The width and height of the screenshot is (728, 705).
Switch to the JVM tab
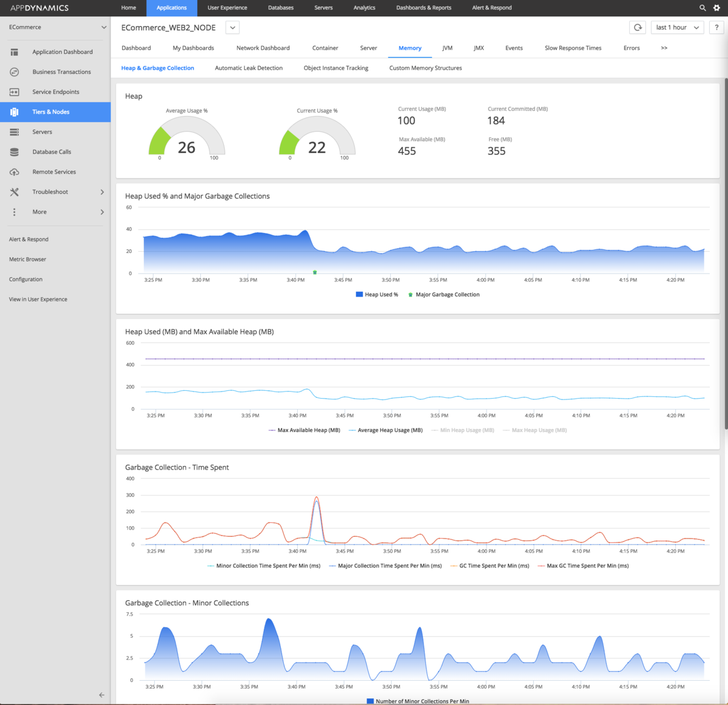(448, 48)
